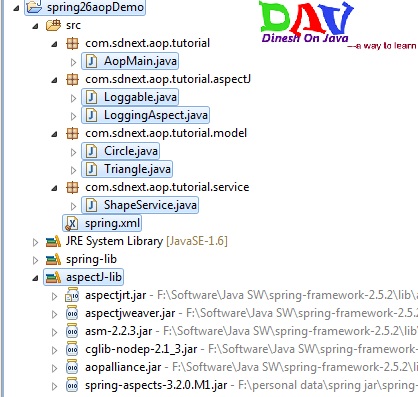
Task: Expand the AopMain.java node arrow
Action: click(x=73, y=62)
